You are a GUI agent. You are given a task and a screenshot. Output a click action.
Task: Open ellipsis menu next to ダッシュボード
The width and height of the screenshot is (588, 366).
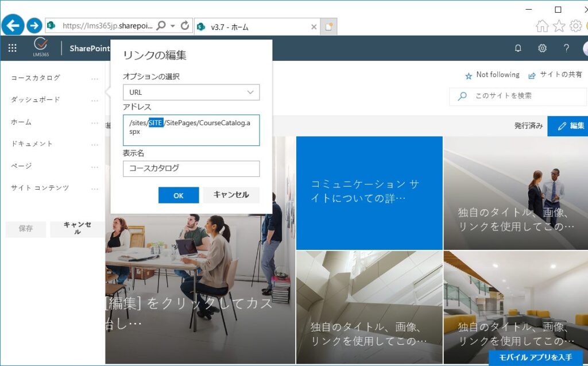95,100
